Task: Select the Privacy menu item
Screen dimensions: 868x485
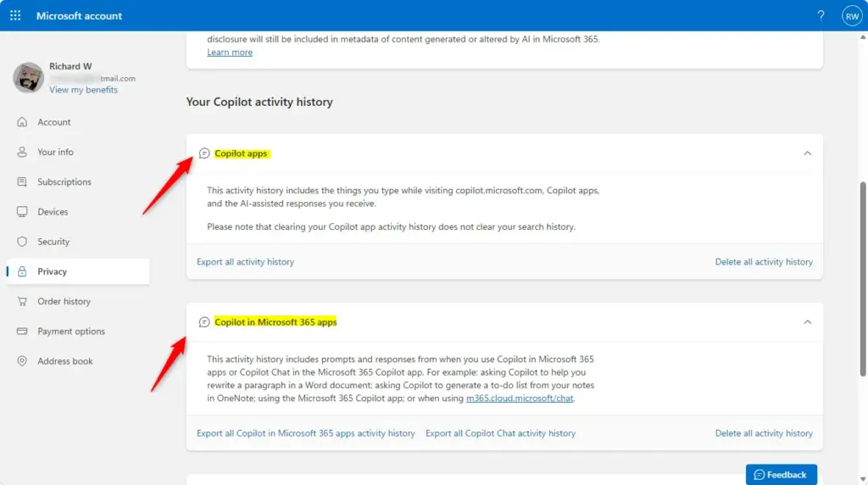Action: click(78, 271)
